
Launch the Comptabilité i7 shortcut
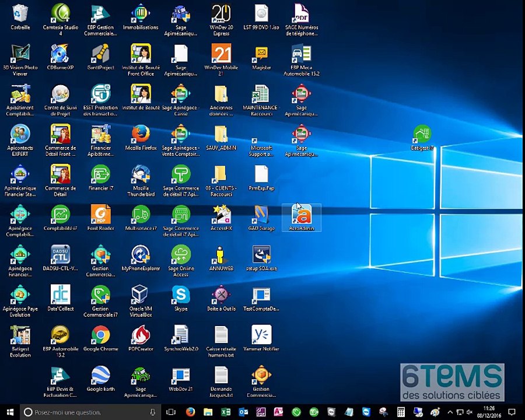pyautogui.click(x=60, y=218)
